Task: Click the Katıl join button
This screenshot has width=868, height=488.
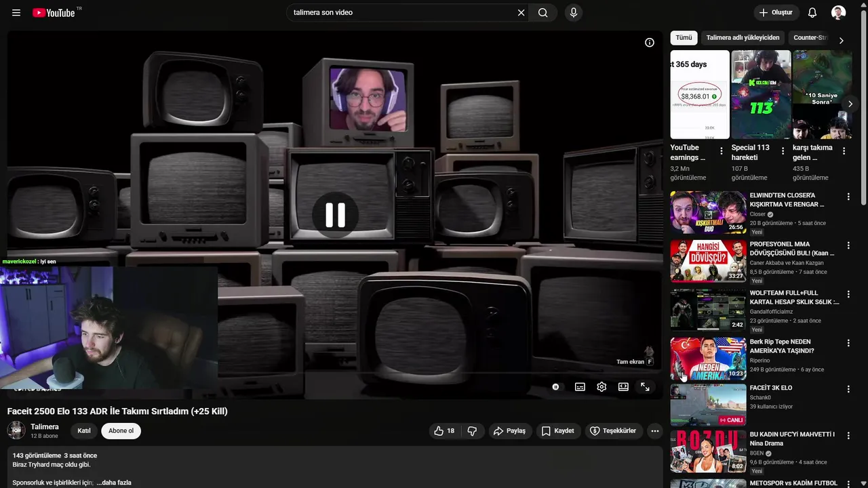Action: (x=84, y=431)
